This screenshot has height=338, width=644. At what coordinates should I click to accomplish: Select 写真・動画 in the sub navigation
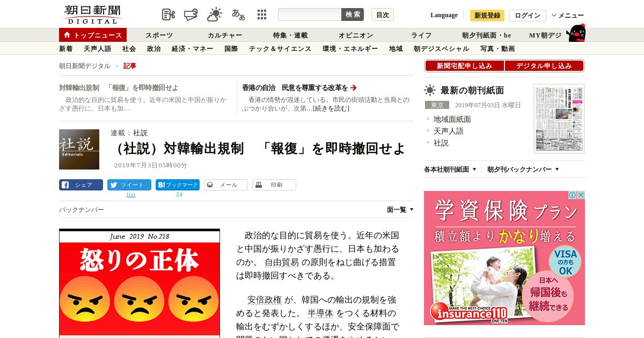(497, 49)
